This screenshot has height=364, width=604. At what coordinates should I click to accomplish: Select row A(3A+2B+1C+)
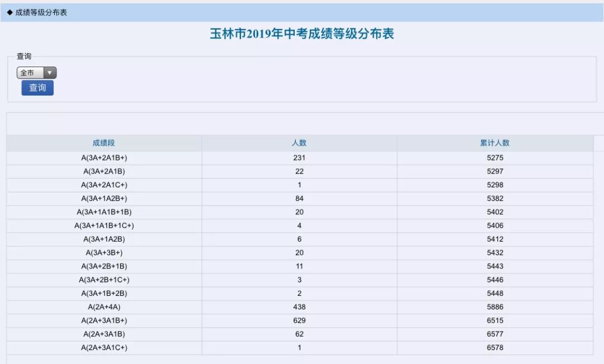click(x=300, y=280)
